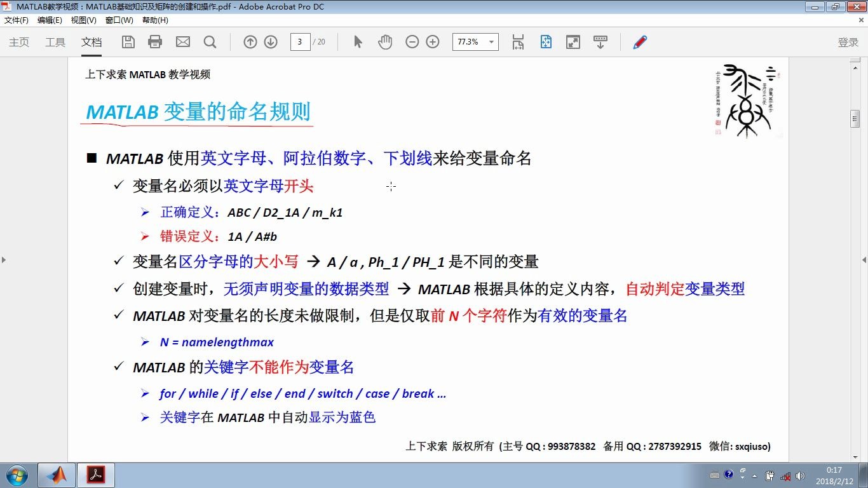
Task: Expand the left navigation pane arrow
Action: click(x=4, y=259)
